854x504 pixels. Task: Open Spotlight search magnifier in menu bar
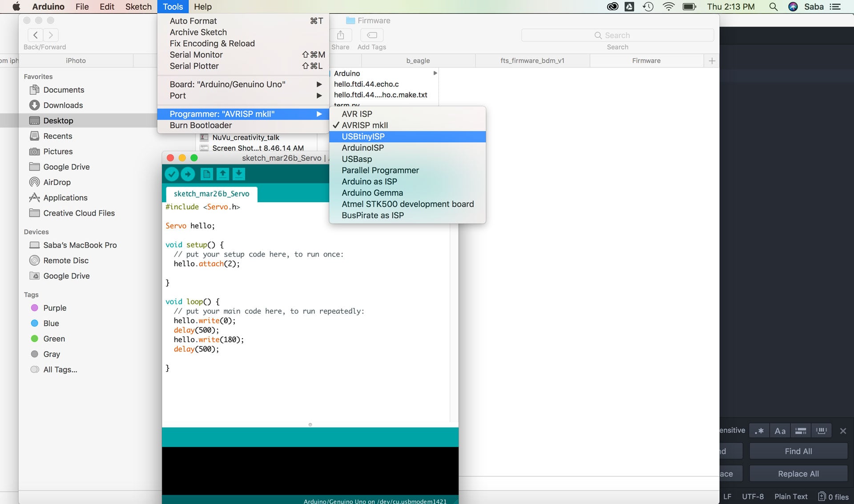click(x=773, y=7)
